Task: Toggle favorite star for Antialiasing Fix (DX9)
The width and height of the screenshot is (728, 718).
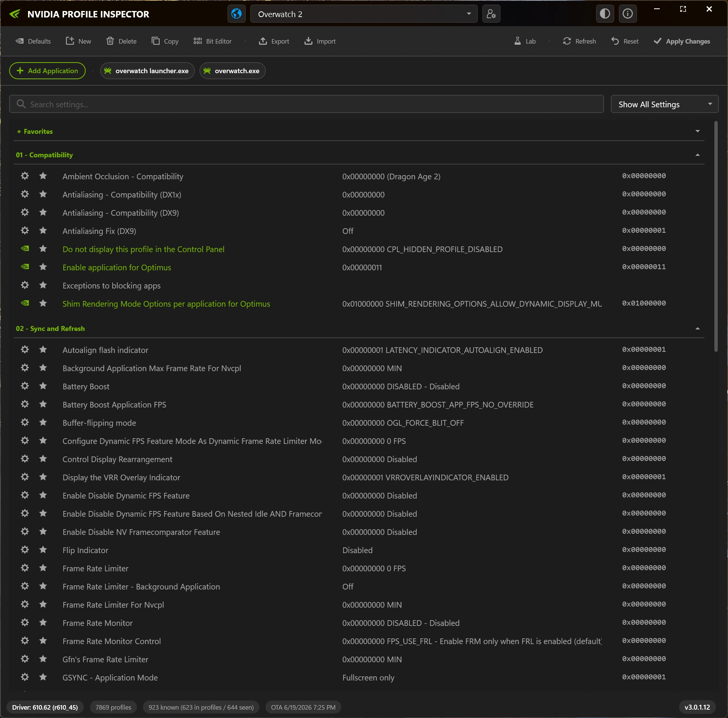Action: click(x=43, y=230)
